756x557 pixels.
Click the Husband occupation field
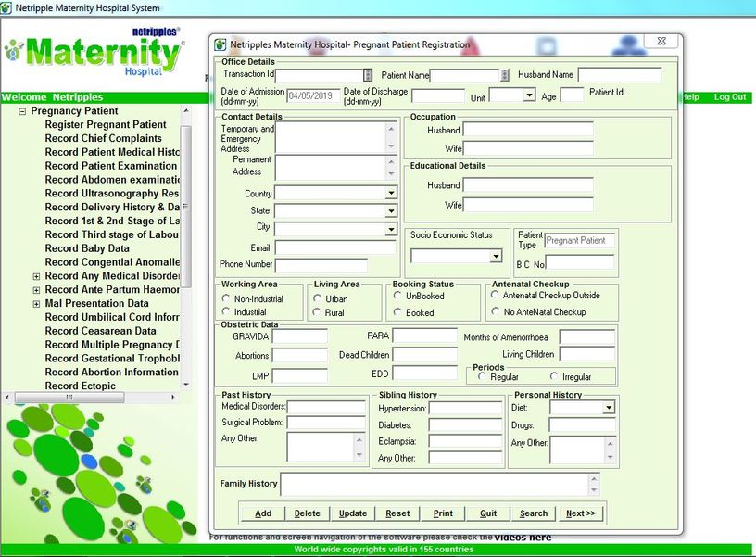[x=528, y=130]
